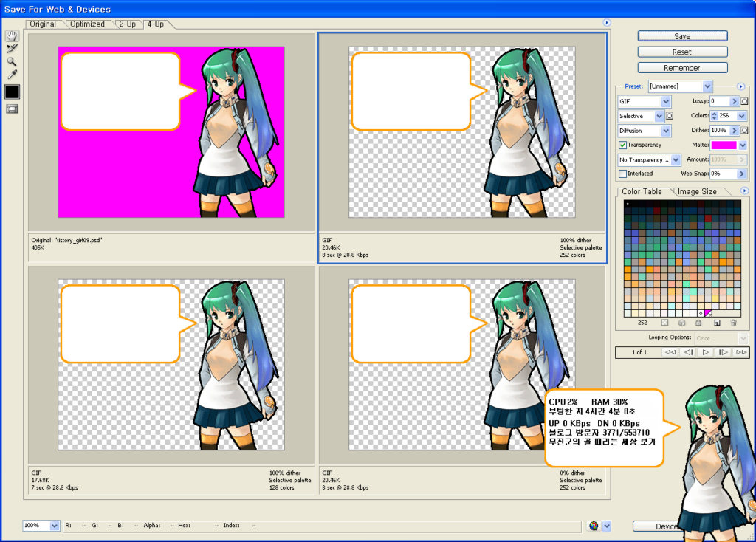Image resolution: width=756 pixels, height=542 pixels.
Task: Open the optimize settings flyout menu beside Preset
Action: tap(740, 86)
